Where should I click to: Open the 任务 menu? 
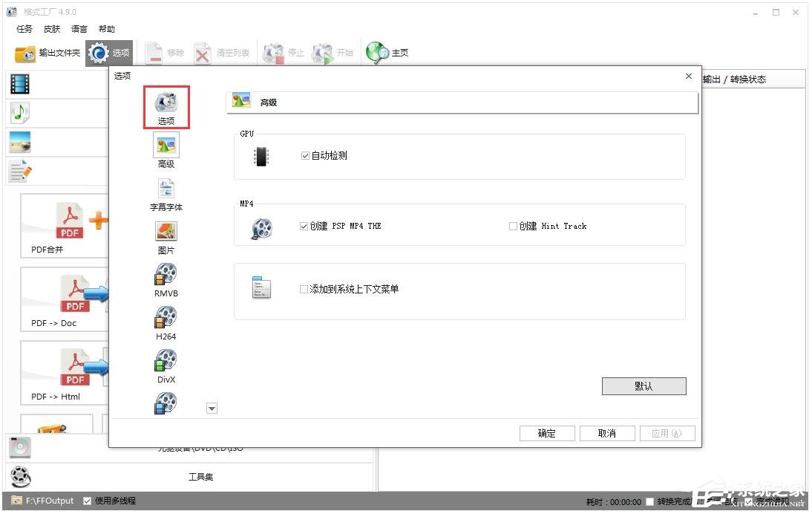pyautogui.click(x=24, y=29)
